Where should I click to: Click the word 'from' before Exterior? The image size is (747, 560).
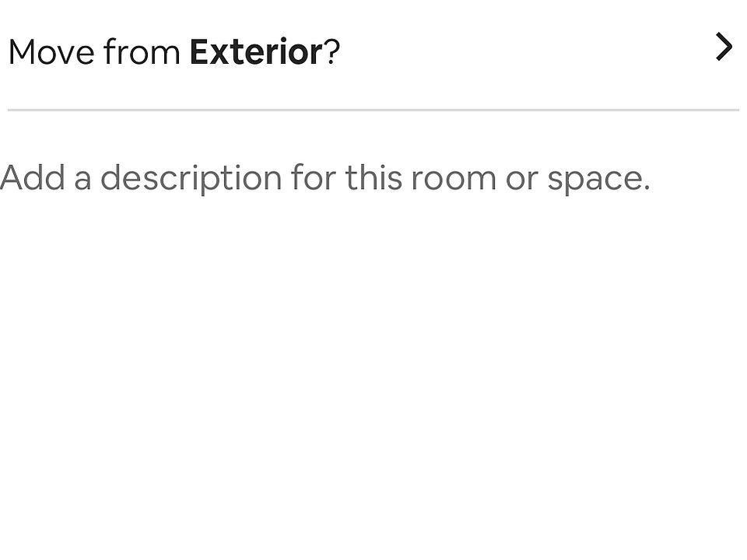pos(142,51)
